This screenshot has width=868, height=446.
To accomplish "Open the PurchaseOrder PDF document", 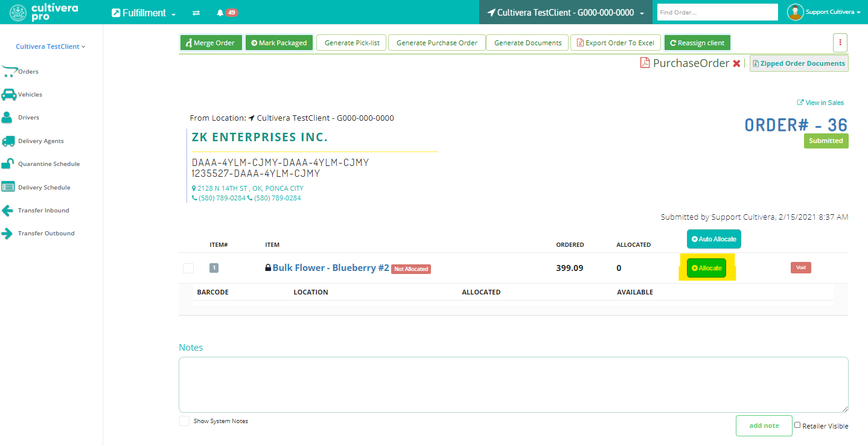I will [691, 63].
